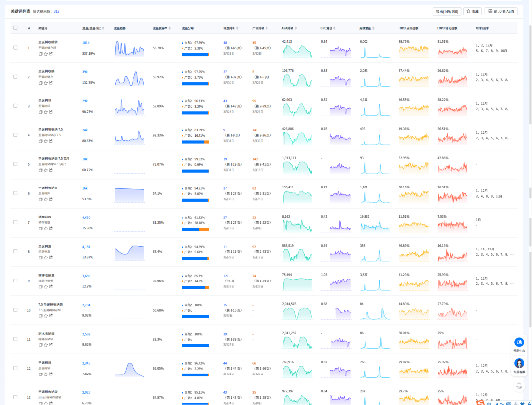Image resolution: width=532 pixels, height=405 pixels.
Task: Tick the checkbox for row 12
Action: click(x=15, y=368)
